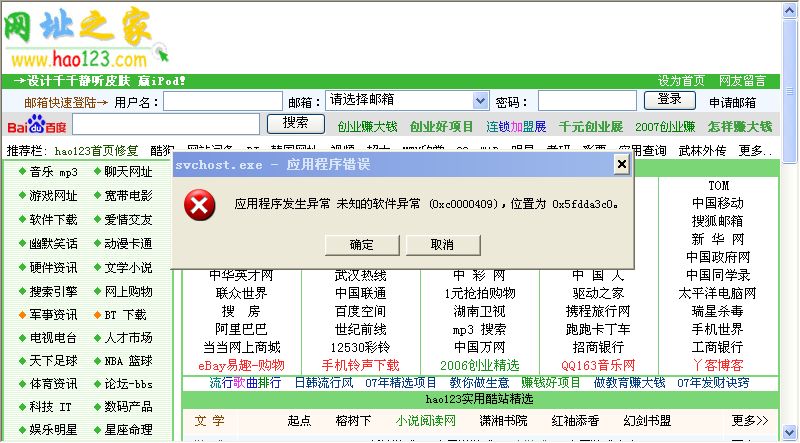Open the 星座命理 category
Viewport: 800px width, 443px height.
coord(129,430)
